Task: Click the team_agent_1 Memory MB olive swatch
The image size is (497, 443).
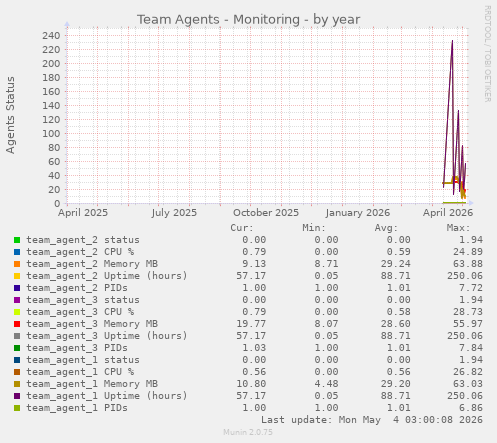Action: (x=17, y=384)
